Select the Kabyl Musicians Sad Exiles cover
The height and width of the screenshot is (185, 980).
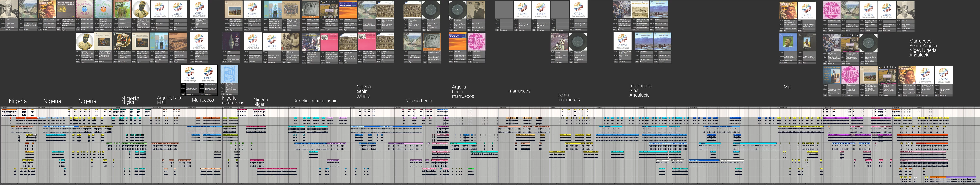point(178,41)
